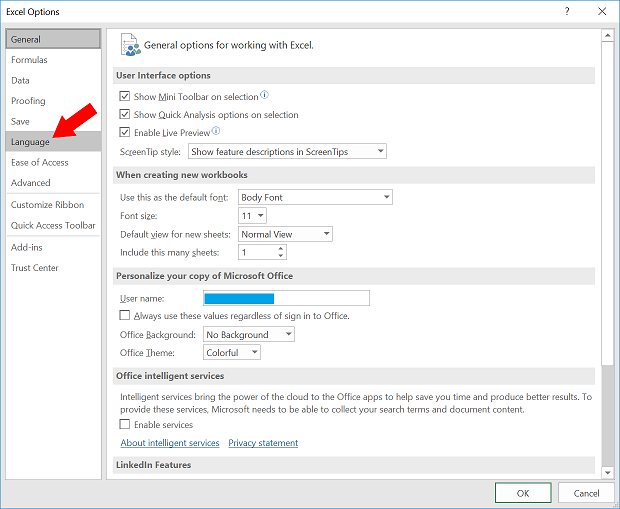Click the LinkedIn Features section header
620x509 pixels.
(x=354, y=465)
